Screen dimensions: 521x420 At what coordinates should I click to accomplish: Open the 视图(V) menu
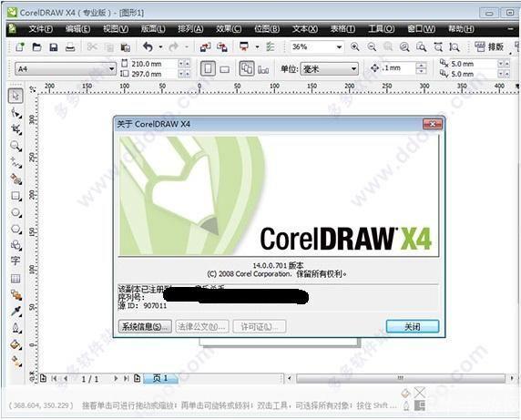[x=116, y=29]
